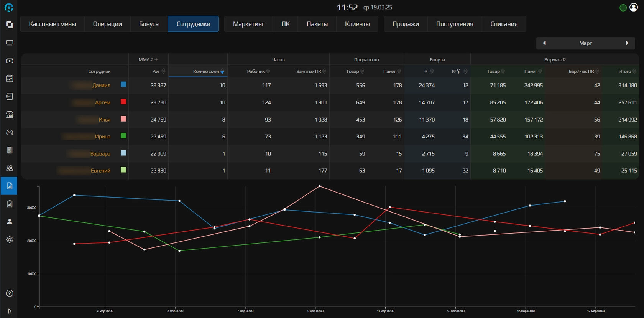This screenshot has height=318, width=644.
Task: Expand sidebar with the play arrow icon
Action: 10,311
